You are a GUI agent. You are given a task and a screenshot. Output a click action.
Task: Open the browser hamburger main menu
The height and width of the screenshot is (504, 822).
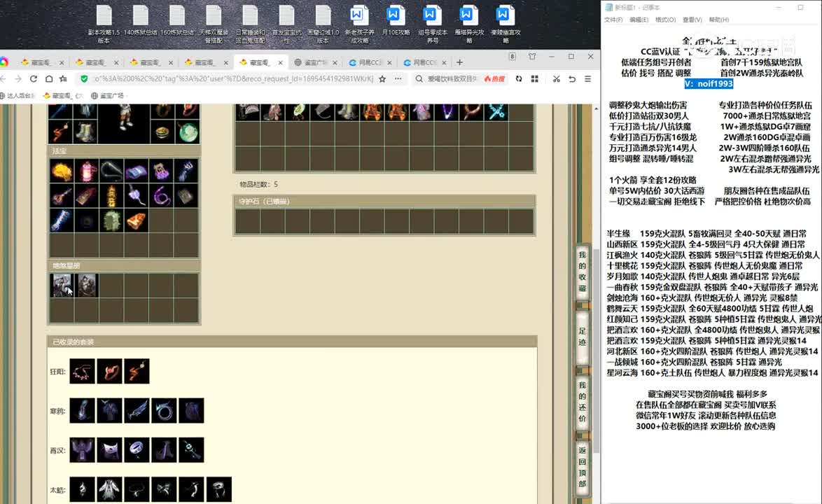coord(587,78)
